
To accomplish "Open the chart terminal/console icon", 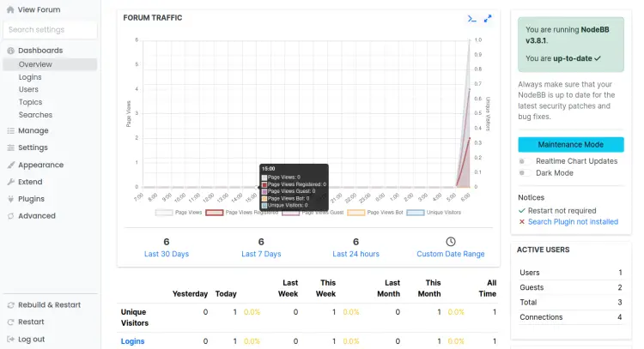I will click(x=471, y=18).
